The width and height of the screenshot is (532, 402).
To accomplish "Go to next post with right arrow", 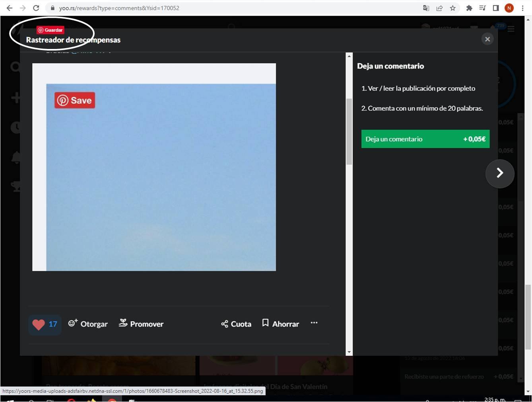I will 500,173.
